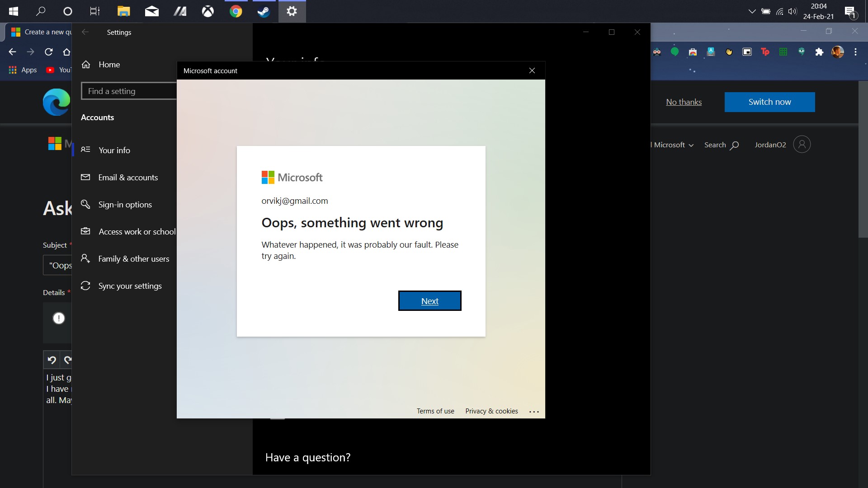
Task: Open File Explorer icon in taskbar
Action: [x=123, y=11]
